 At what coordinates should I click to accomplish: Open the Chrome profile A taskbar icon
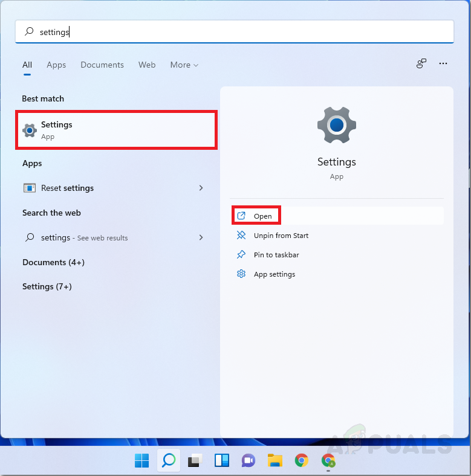pos(328,461)
